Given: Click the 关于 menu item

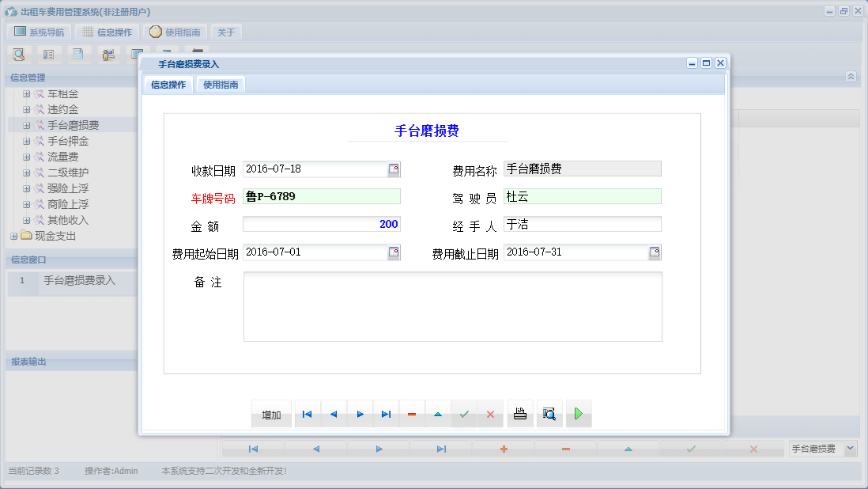Looking at the screenshot, I should pyautogui.click(x=225, y=32).
